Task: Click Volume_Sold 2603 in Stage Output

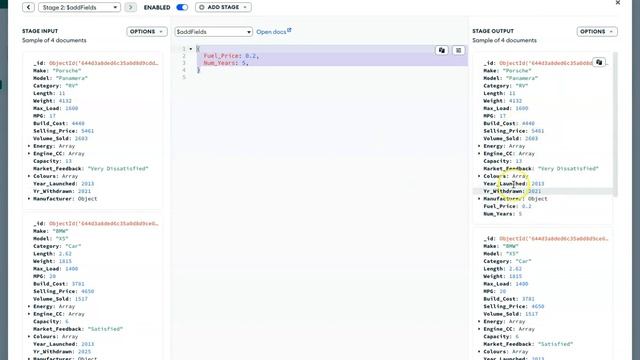Action: (511, 138)
